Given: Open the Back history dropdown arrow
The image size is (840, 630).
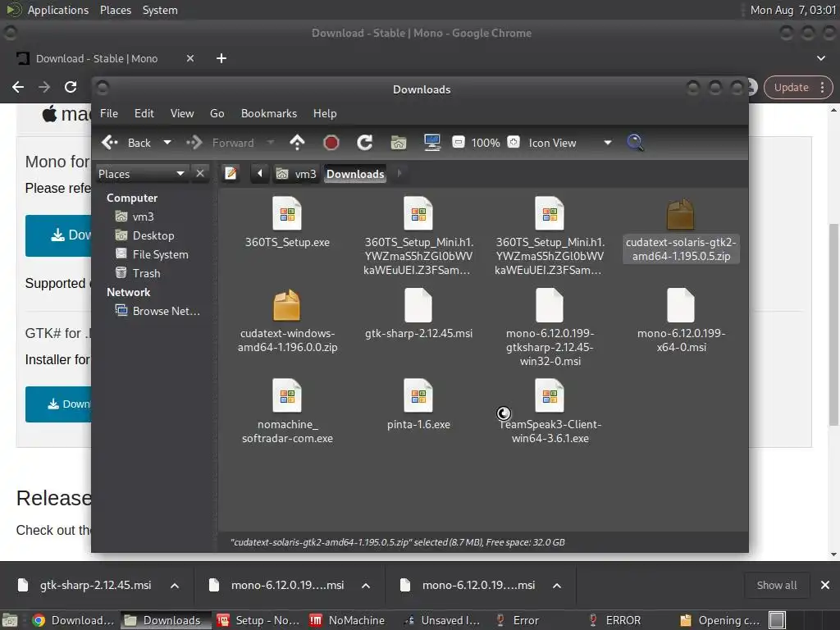Looking at the screenshot, I should pyautogui.click(x=167, y=143).
